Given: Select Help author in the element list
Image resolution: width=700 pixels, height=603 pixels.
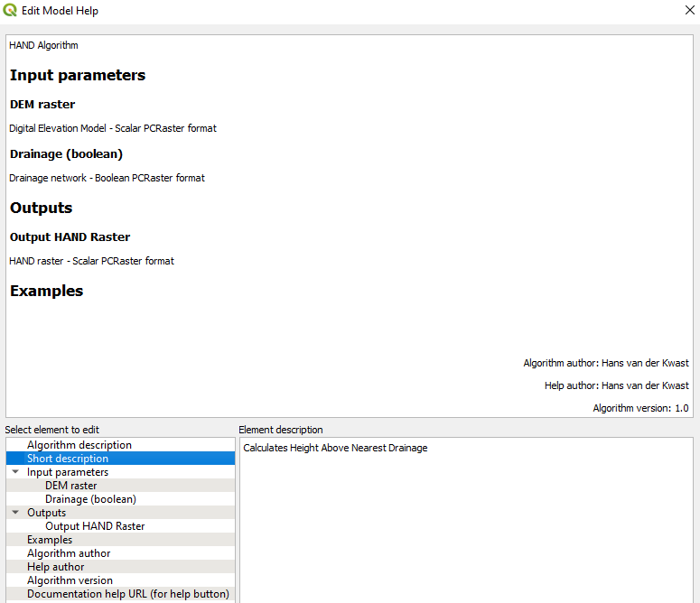Looking at the screenshot, I should pyautogui.click(x=56, y=567).
